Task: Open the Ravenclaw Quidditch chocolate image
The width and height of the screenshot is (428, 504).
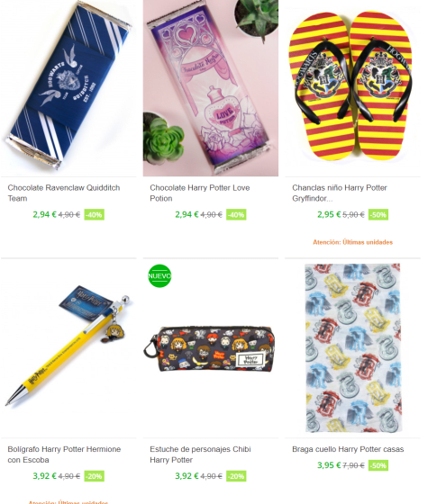Action: pyautogui.click(x=68, y=87)
